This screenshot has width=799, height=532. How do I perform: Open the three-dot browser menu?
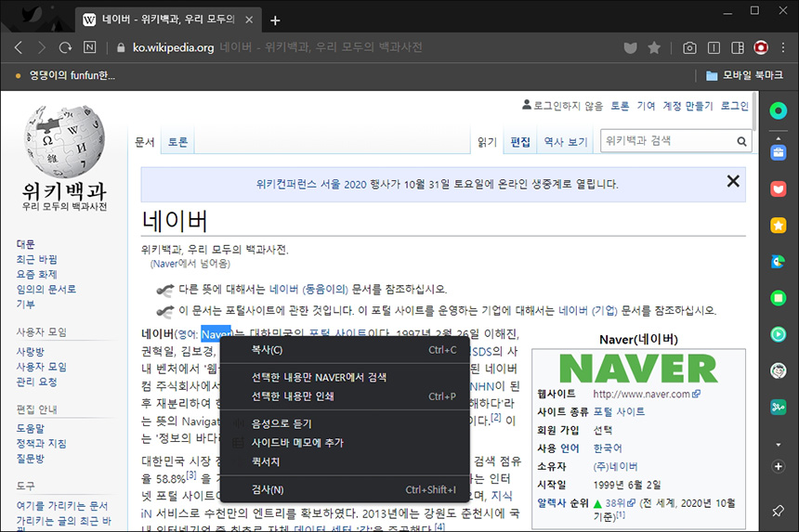783,48
